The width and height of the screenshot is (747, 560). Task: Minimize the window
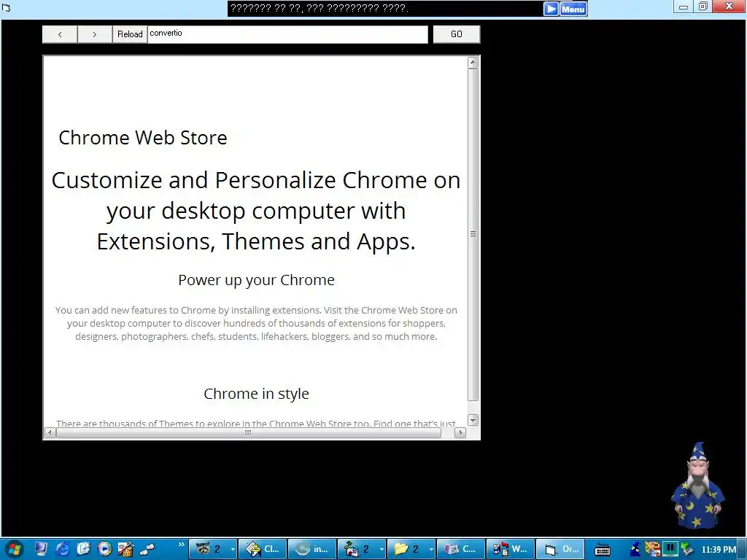pyautogui.click(x=684, y=7)
